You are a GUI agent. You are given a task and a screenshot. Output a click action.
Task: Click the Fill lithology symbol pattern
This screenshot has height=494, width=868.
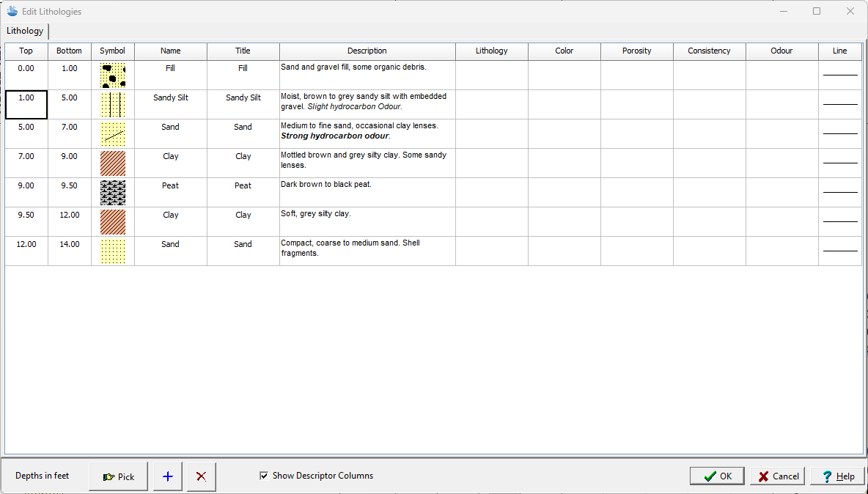coord(113,75)
